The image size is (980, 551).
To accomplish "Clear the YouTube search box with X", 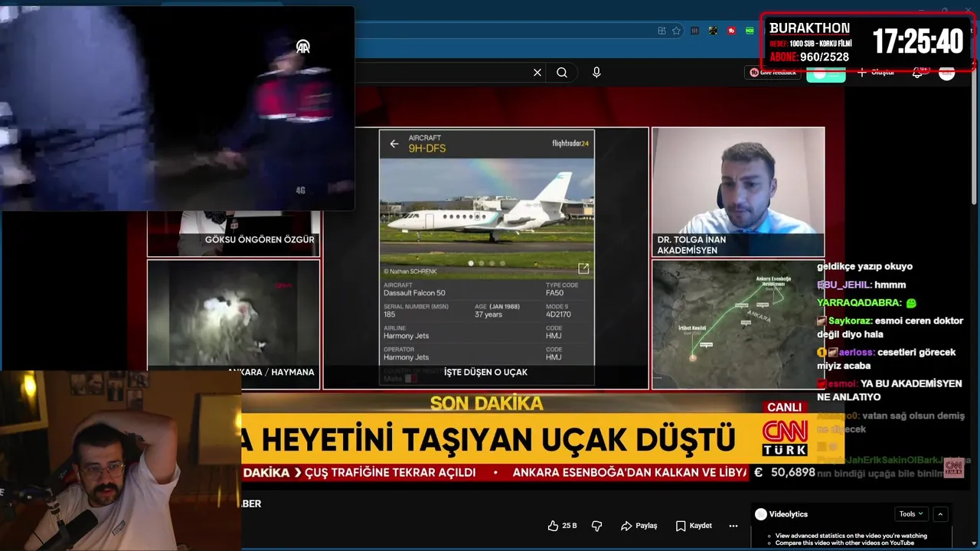I will point(537,73).
